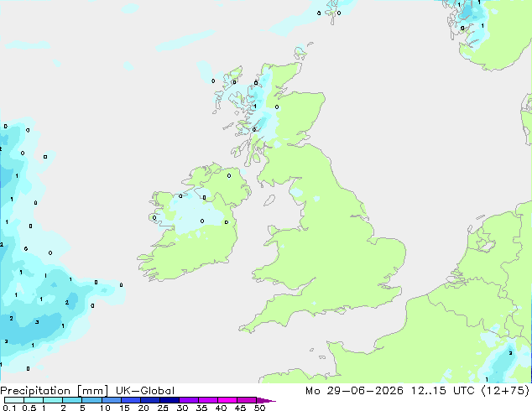Click the legend label '10'
The width and height of the screenshot is (532, 411).
pyautogui.click(x=105, y=408)
